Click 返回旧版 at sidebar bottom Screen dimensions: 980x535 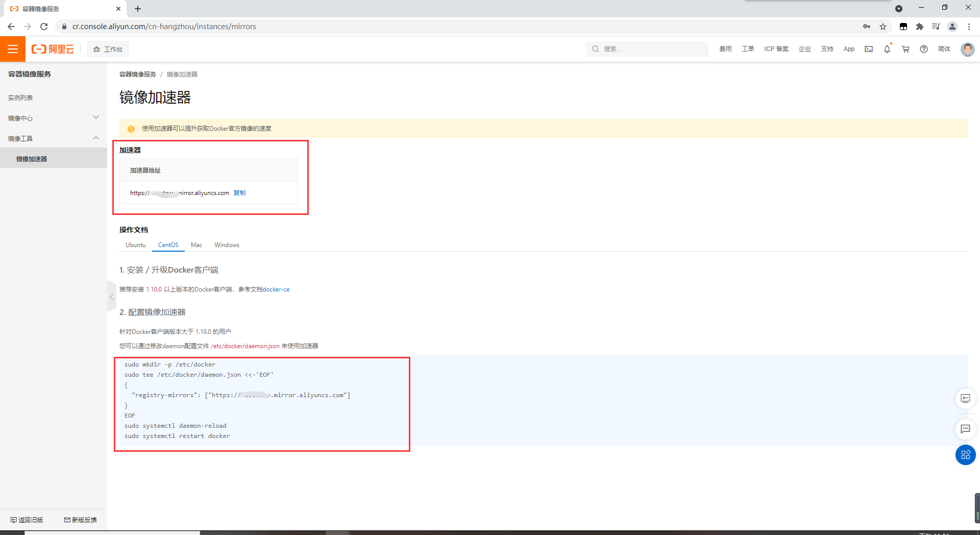[x=27, y=520]
